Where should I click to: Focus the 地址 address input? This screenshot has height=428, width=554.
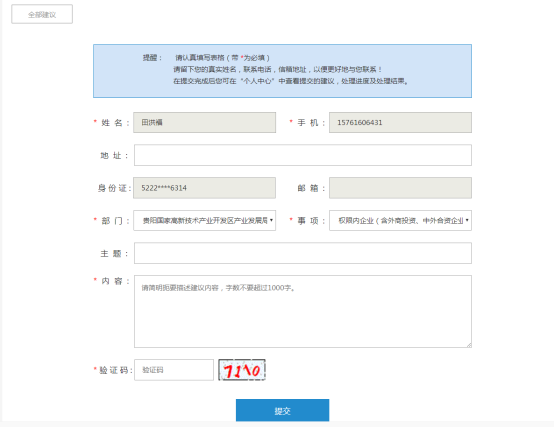(x=303, y=155)
